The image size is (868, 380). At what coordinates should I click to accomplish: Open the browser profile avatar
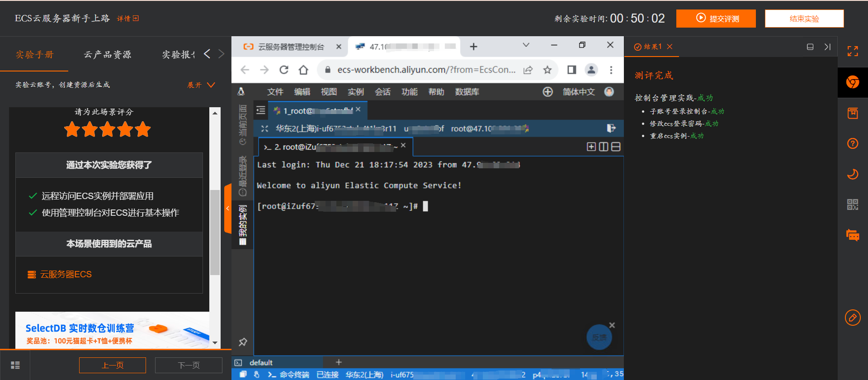[591, 70]
